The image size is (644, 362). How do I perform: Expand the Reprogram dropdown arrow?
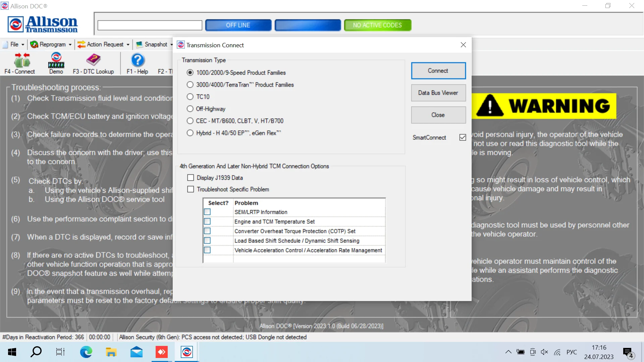point(70,45)
